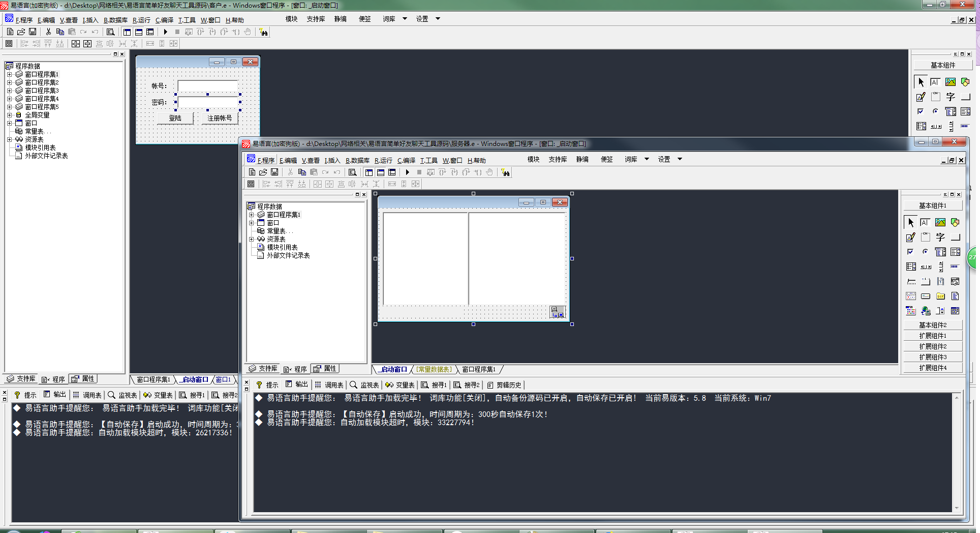
Task: Pick the vertical scrollbar component in front toolbox
Action: pos(940,266)
